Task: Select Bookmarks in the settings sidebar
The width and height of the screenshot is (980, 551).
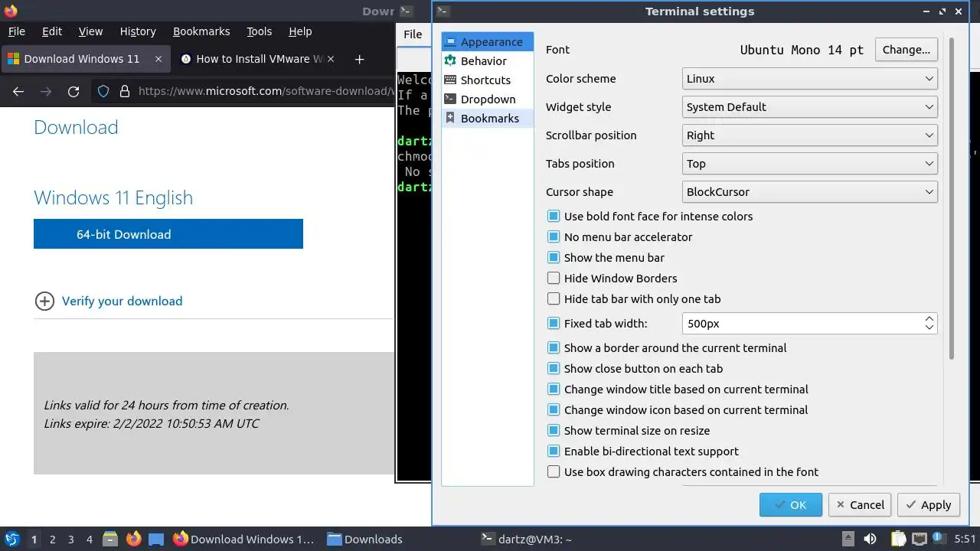Action: [x=487, y=119]
